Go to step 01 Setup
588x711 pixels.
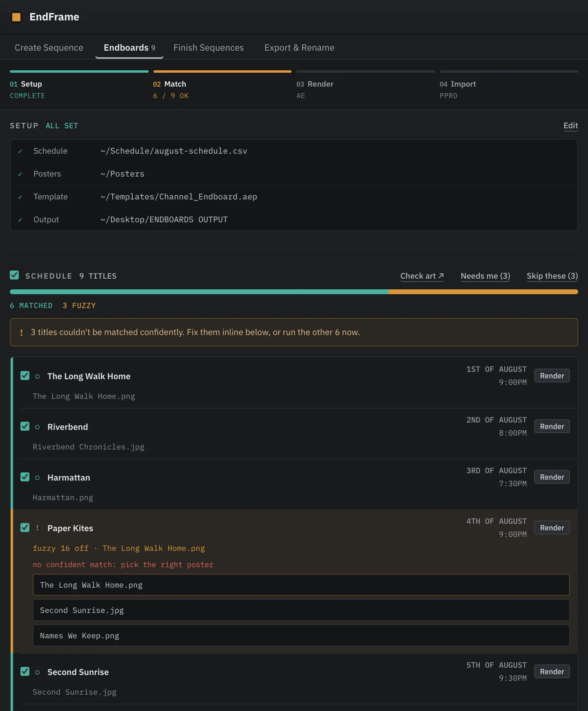point(79,85)
